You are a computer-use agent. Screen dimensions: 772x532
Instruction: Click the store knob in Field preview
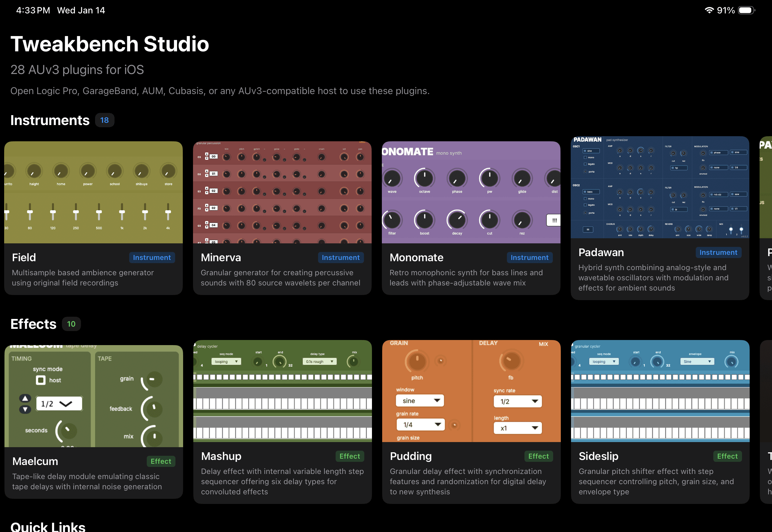[x=168, y=171]
